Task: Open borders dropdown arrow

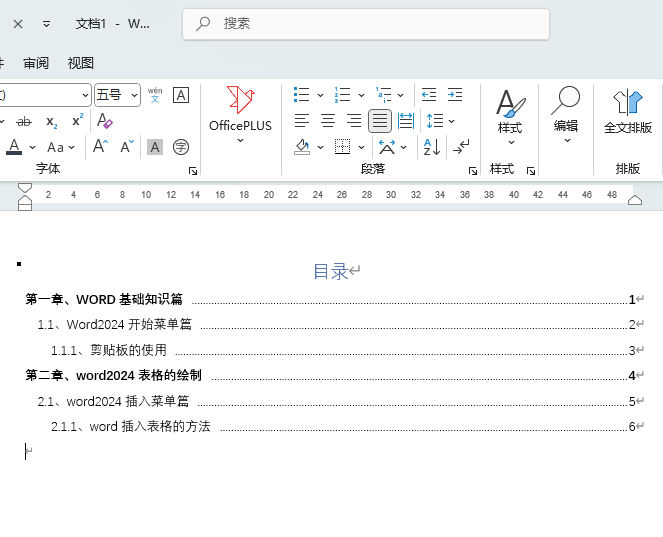Action: pos(362,147)
